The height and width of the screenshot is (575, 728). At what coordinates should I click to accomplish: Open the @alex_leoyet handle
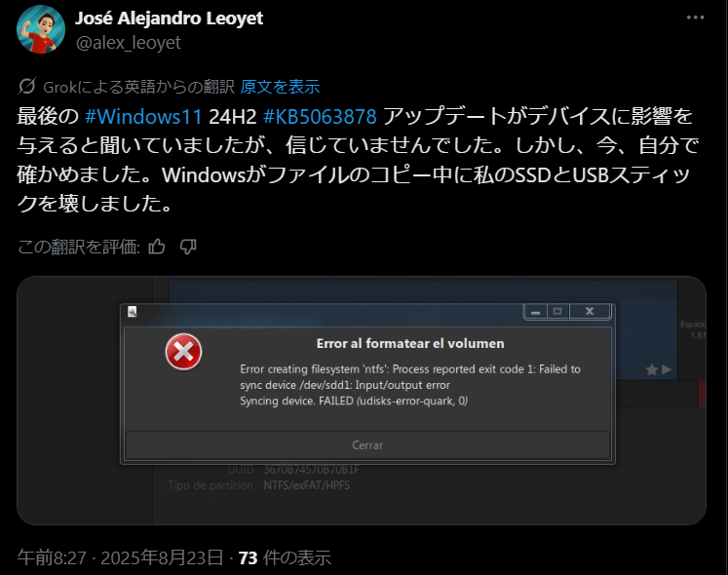click(128, 43)
